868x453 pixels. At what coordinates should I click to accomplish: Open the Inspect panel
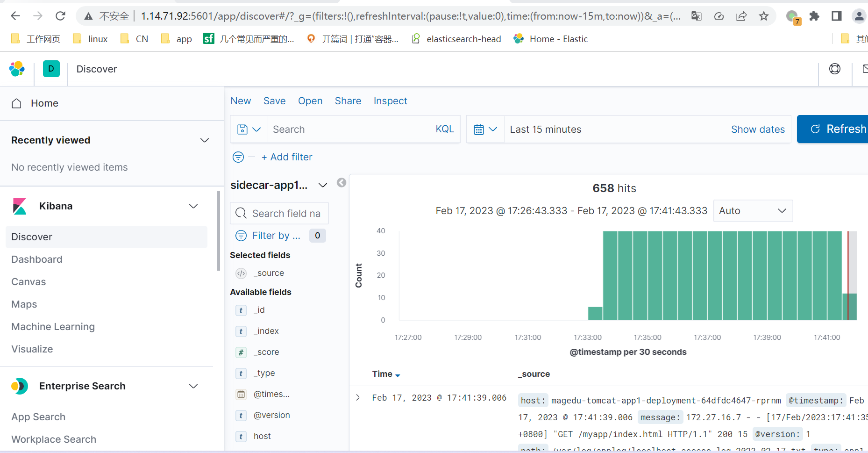tap(391, 101)
